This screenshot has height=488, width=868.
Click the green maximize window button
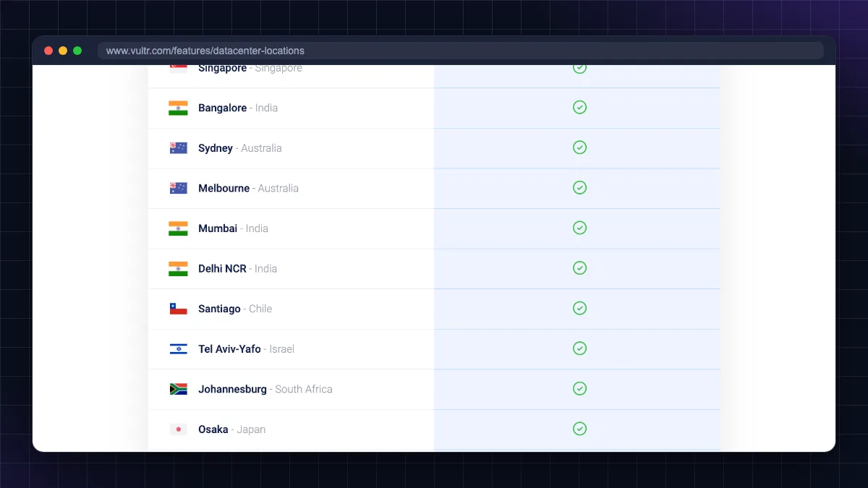point(77,51)
